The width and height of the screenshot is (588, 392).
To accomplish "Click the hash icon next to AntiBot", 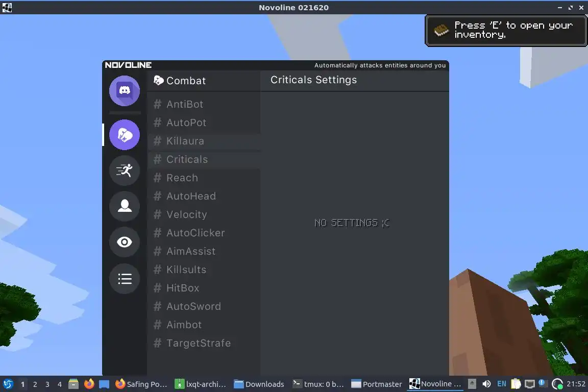I will coord(158,104).
